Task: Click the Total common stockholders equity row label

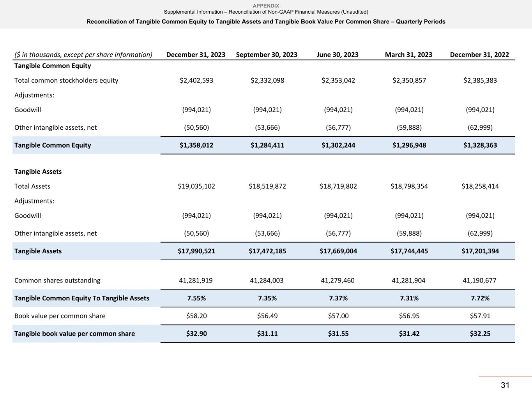Action: tap(66, 81)
